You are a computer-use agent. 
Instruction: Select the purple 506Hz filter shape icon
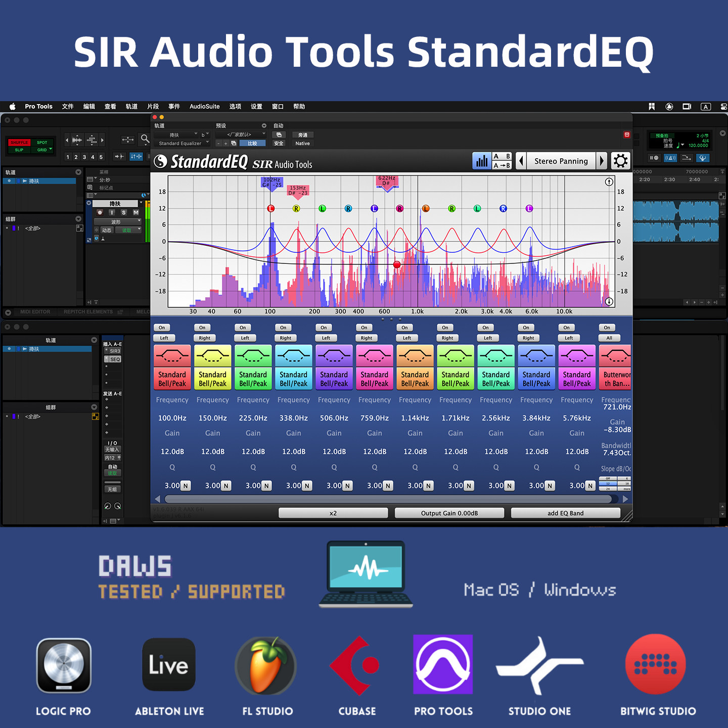click(x=334, y=356)
